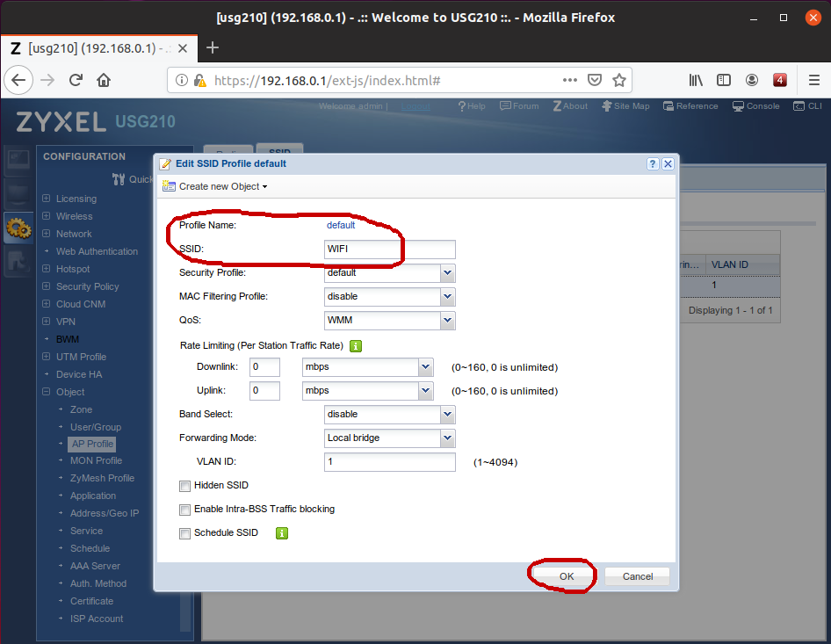Expand the Hotspot tree node
The width and height of the screenshot is (831, 644).
pyautogui.click(x=46, y=269)
